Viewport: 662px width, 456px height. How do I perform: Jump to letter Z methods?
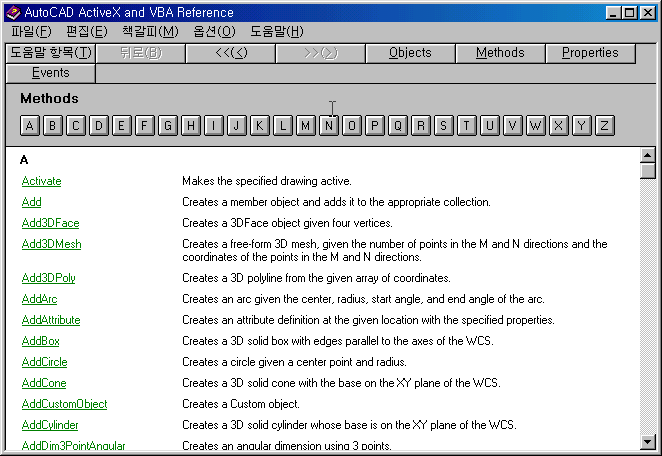(x=605, y=126)
